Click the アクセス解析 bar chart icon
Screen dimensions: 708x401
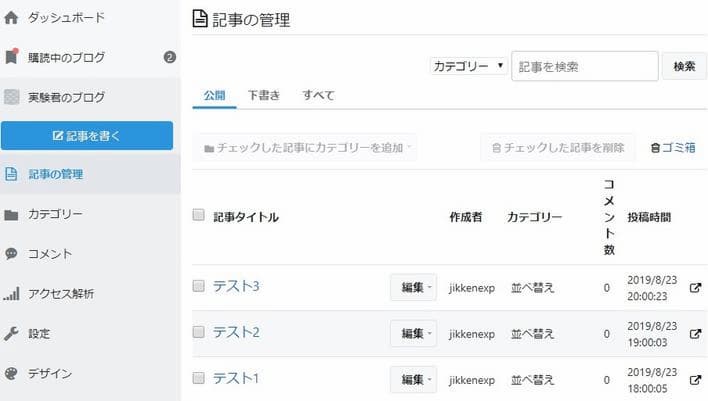pos(11,294)
